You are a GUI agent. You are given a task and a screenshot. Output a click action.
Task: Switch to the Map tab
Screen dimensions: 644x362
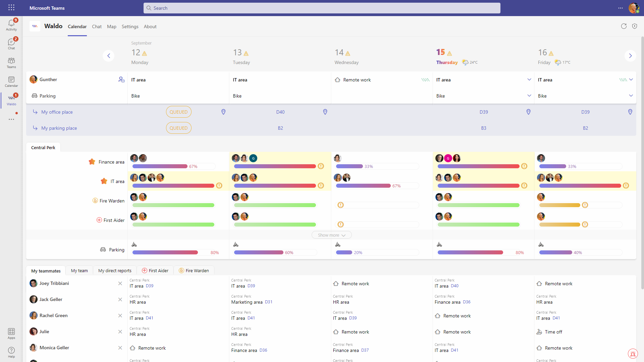pyautogui.click(x=111, y=26)
